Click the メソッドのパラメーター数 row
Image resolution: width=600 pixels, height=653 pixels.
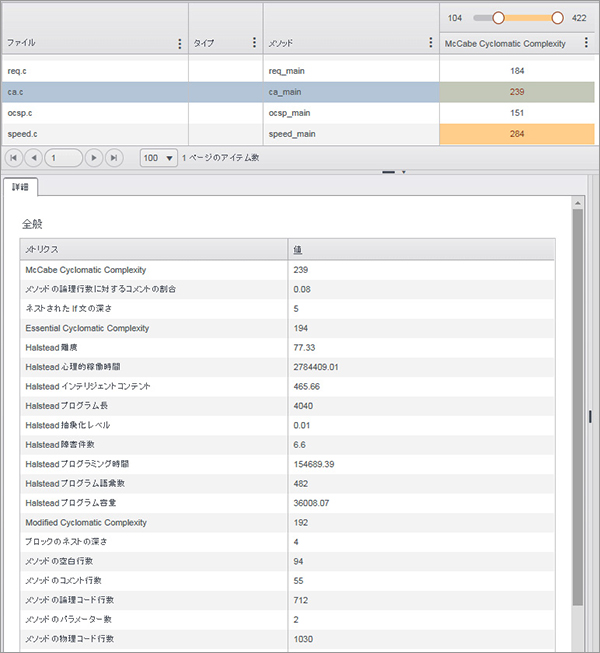coord(287,620)
